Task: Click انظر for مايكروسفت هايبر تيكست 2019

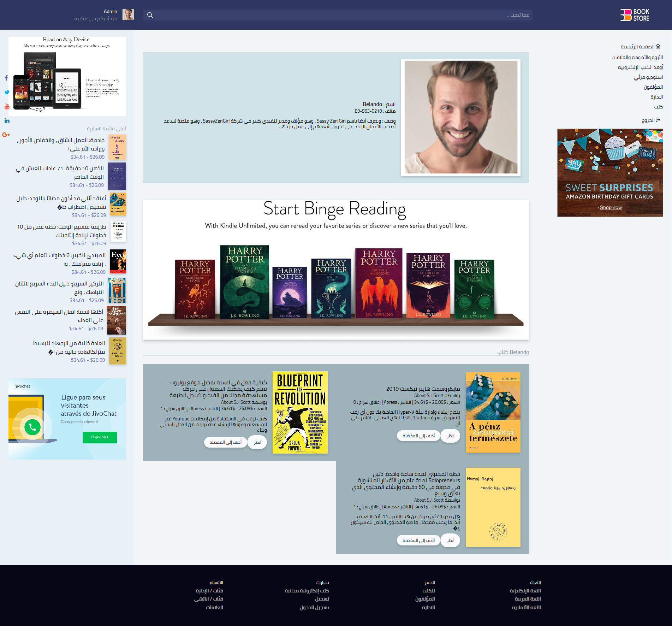Action: click(x=450, y=436)
